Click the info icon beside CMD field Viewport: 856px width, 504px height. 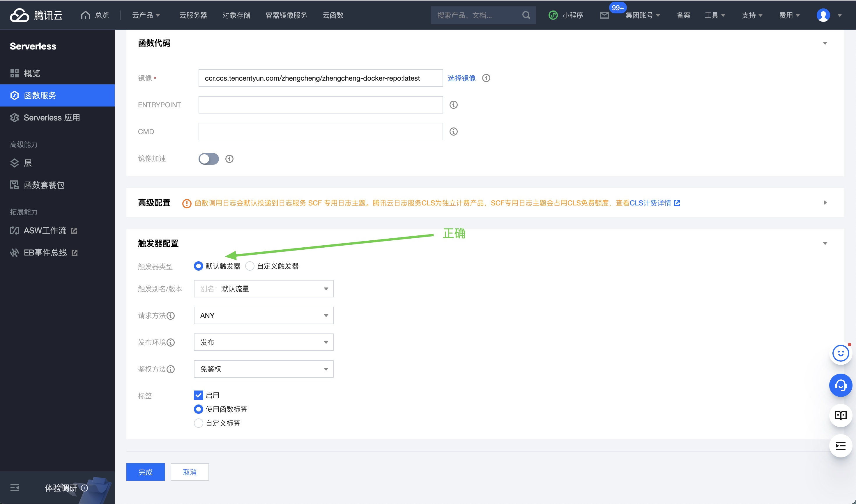tap(453, 132)
